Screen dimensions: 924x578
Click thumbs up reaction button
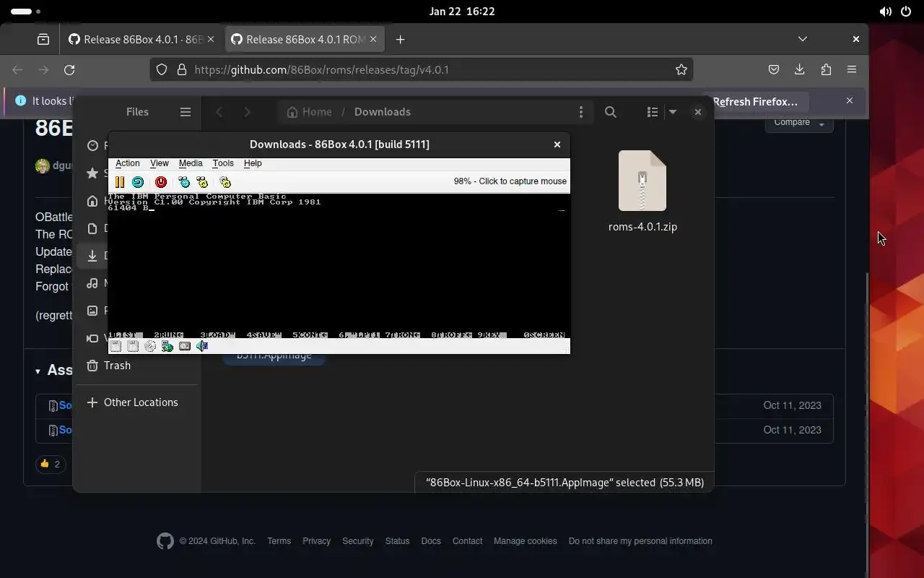(50, 464)
